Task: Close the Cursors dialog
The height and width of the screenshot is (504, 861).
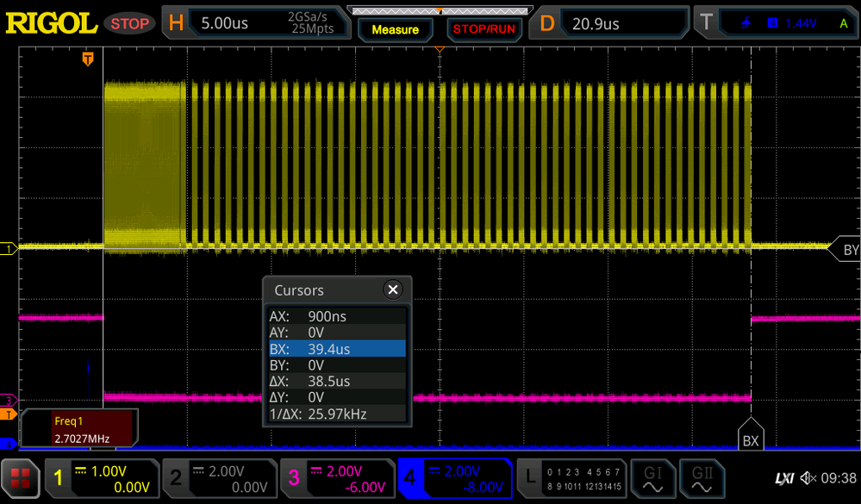Action: pos(393,289)
